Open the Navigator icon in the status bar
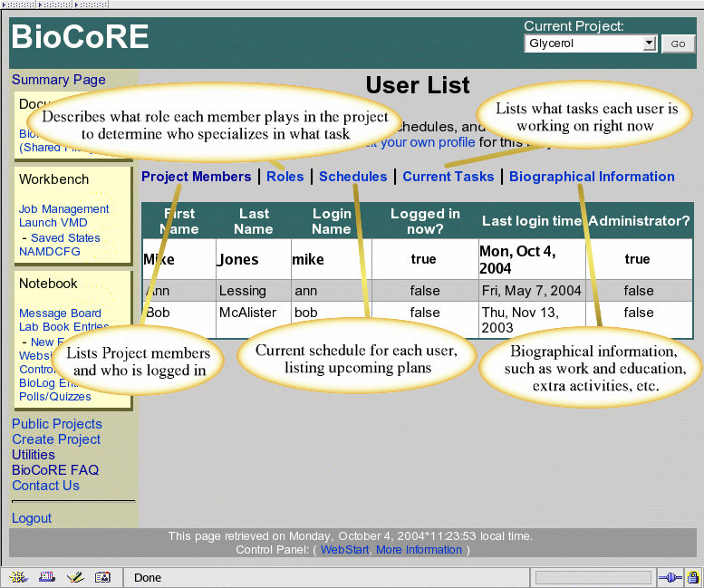The image size is (704, 588). click(19, 577)
